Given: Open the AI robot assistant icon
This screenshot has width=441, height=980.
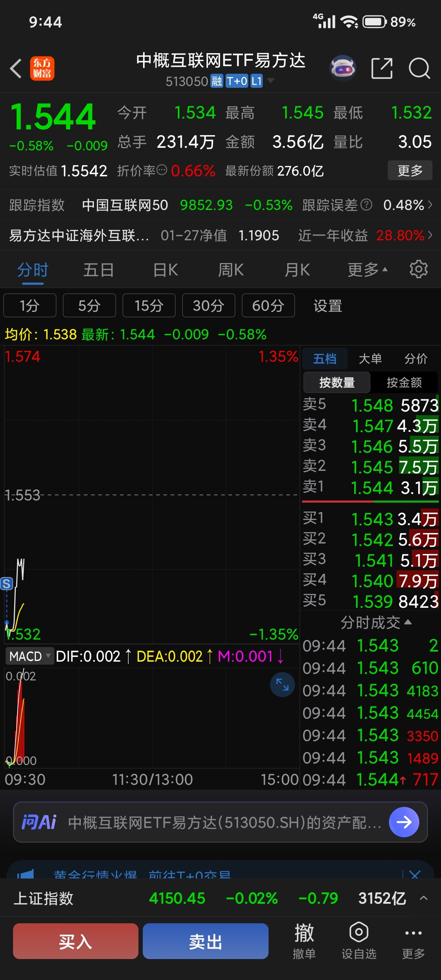Looking at the screenshot, I should (x=342, y=69).
